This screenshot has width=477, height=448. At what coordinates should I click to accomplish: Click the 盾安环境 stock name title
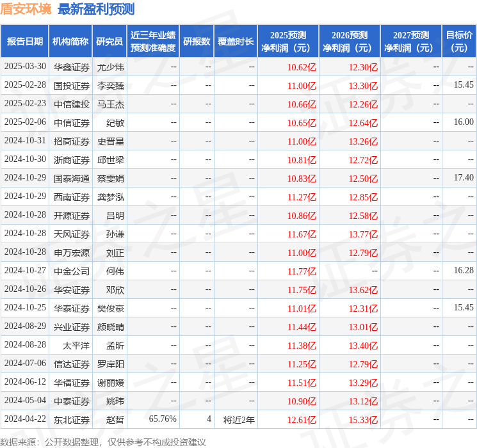click(x=26, y=9)
